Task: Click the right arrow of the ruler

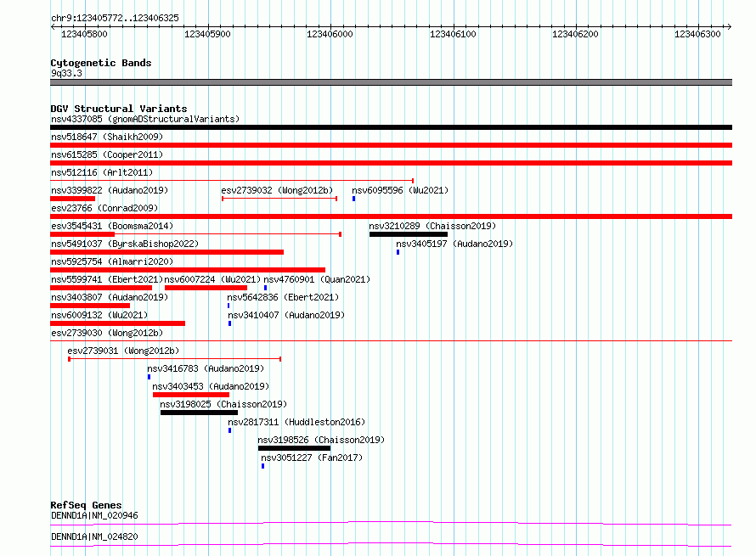Action: 730,27
